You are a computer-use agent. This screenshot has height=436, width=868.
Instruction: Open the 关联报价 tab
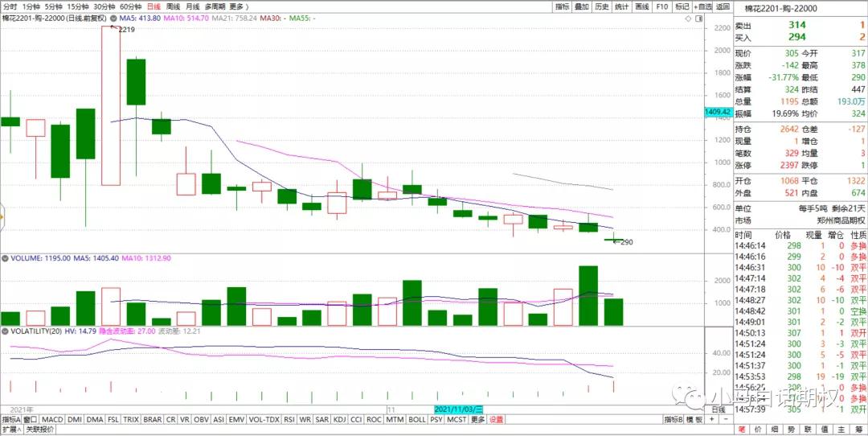coord(40,430)
